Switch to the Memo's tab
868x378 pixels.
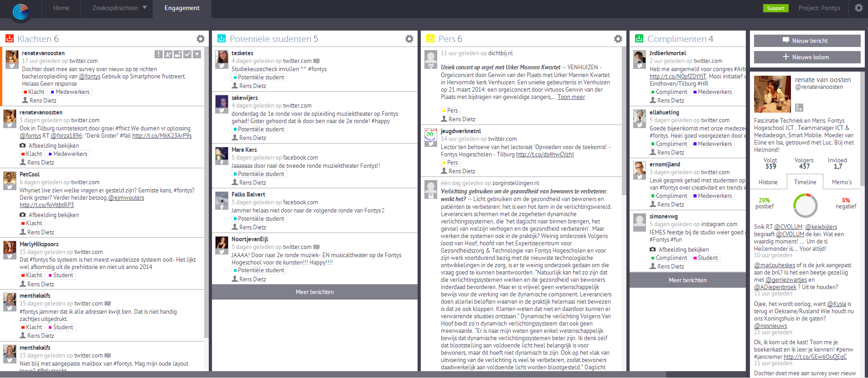click(x=842, y=182)
